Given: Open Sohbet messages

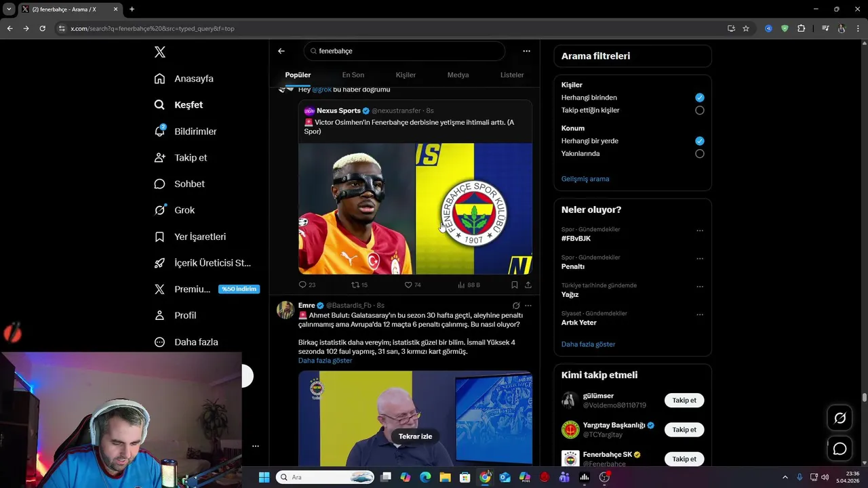Looking at the screenshot, I should click(x=179, y=184).
